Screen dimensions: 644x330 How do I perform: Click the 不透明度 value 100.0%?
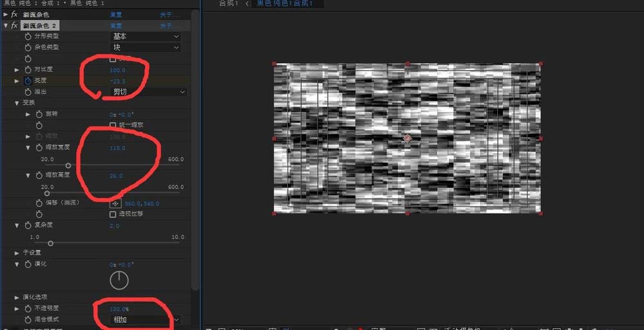tap(119, 309)
